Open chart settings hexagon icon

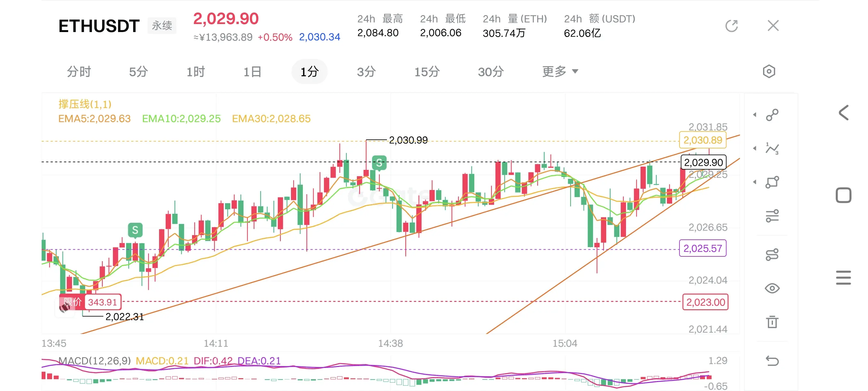click(x=768, y=71)
